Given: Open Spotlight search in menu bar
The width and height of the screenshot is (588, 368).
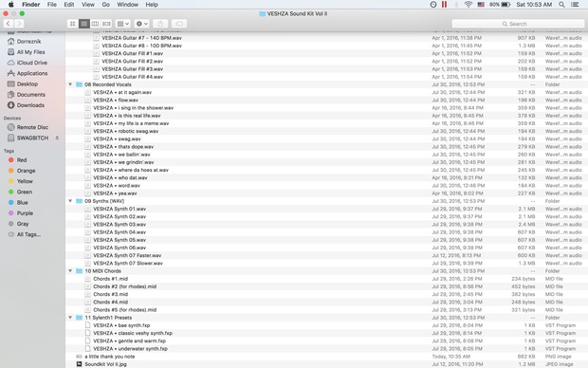Looking at the screenshot, I should click(x=561, y=5).
